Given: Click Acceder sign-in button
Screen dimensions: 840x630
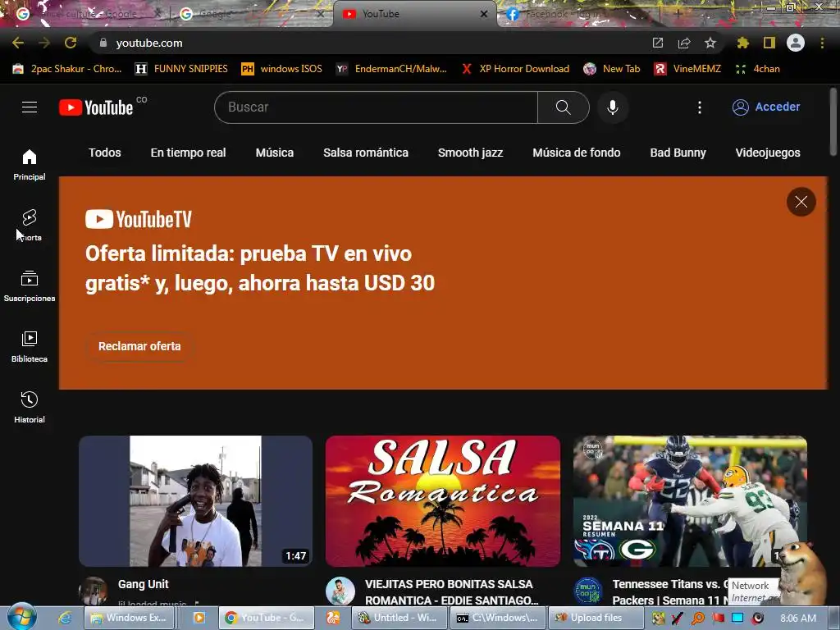Looking at the screenshot, I should (x=766, y=107).
